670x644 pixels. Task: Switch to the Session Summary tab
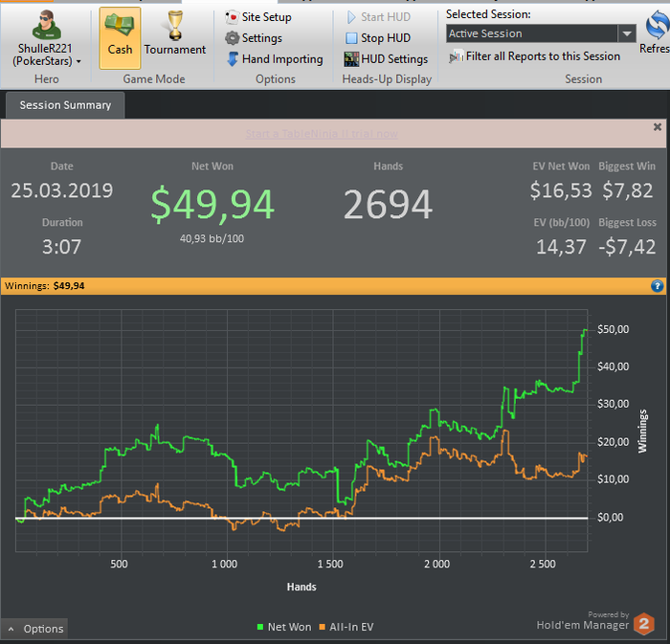click(65, 105)
